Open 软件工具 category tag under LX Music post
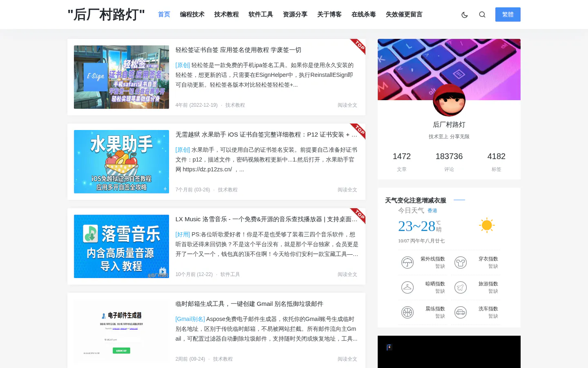The width and height of the screenshot is (588, 368). (230, 274)
